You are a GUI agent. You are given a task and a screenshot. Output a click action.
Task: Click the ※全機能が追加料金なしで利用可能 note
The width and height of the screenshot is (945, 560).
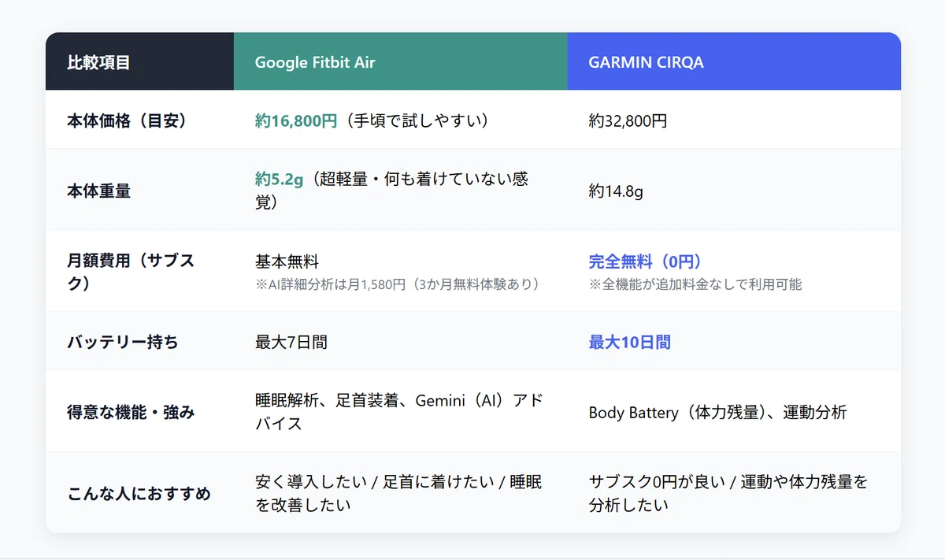click(x=695, y=284)
